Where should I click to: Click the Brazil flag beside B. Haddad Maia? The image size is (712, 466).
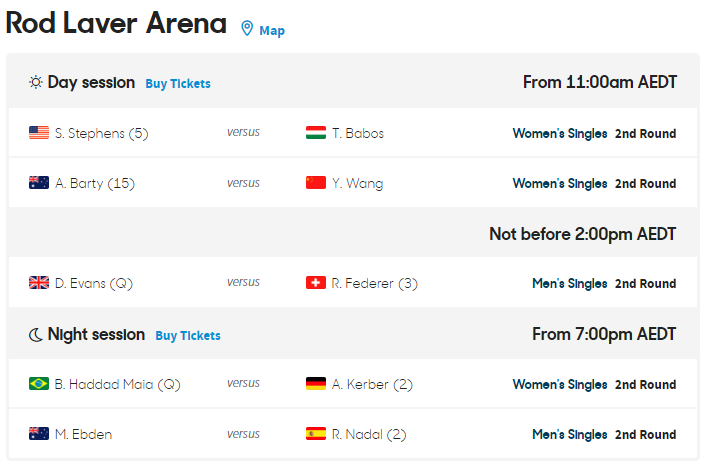pyautogui.click(x=39, y=384)
